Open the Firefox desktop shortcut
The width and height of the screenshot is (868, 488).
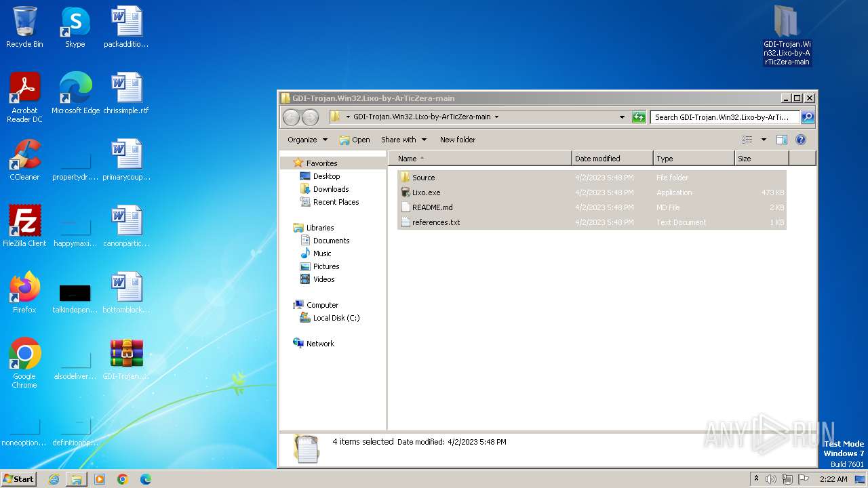tap(24, 293)
